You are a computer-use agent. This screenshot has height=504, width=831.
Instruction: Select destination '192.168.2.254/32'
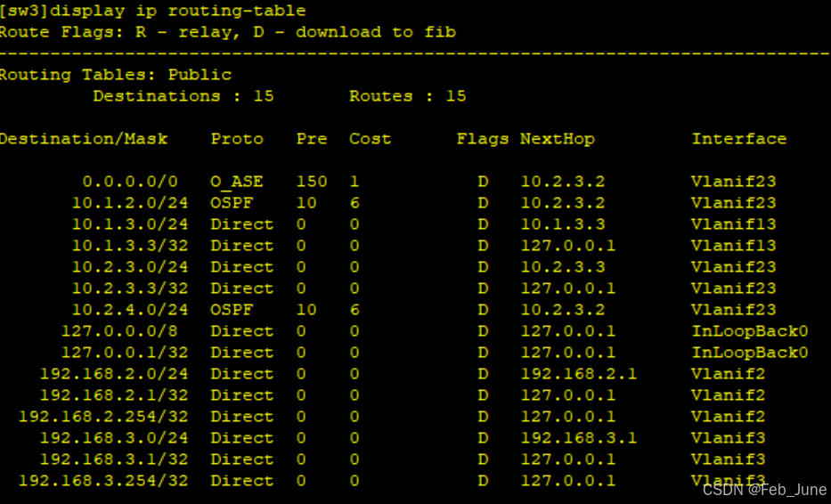click(104, 417)
